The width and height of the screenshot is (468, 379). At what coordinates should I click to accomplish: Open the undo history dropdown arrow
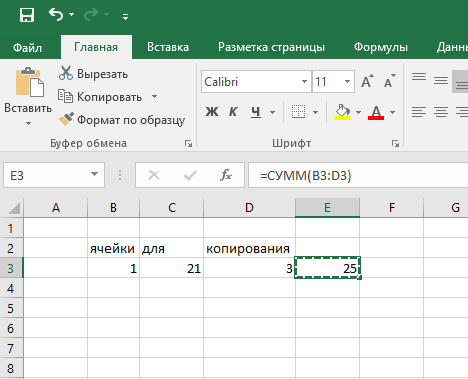pos(71,15)
